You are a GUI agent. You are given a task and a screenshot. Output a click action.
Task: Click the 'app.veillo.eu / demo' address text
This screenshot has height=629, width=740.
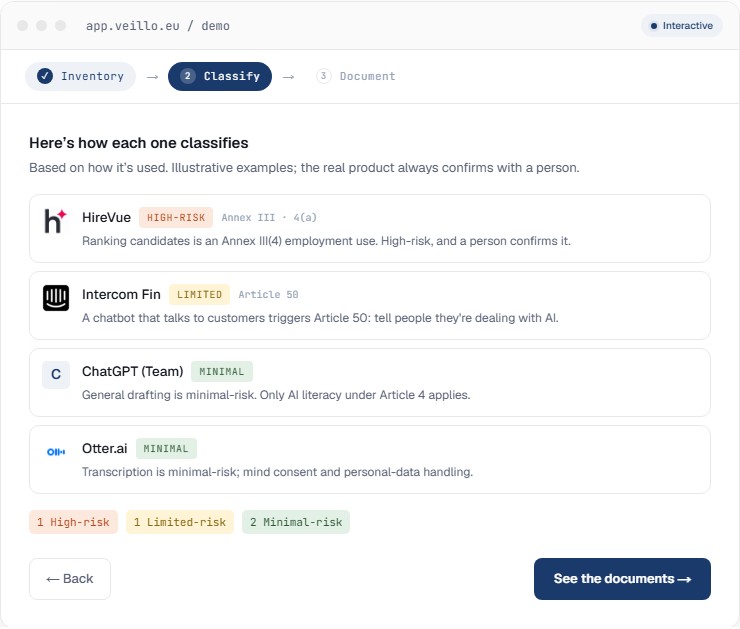(x=158, y=26)
